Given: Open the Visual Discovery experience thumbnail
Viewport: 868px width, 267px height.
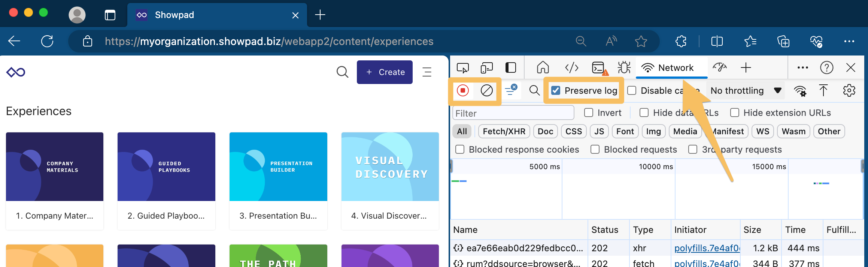Looking at the screenshot, I should [390, 166].
